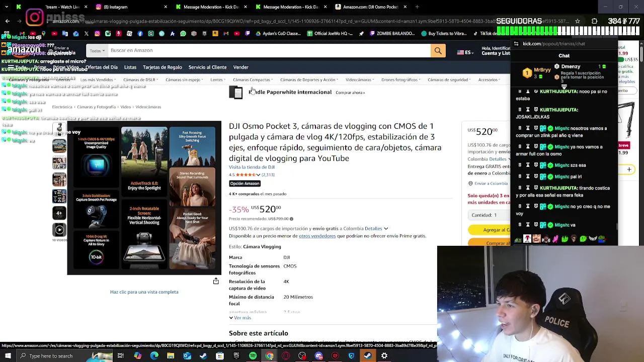Screen dimensions: 644x362
Task: Click the Amazon search magnifier button
Action: tap(438, 50)
